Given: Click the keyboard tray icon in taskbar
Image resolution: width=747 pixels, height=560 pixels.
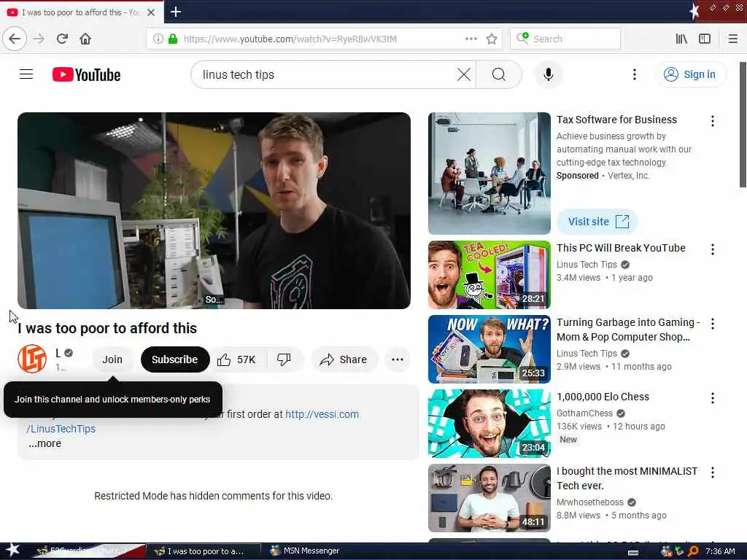Looking at the screenshot, I should tap(633, 552).
